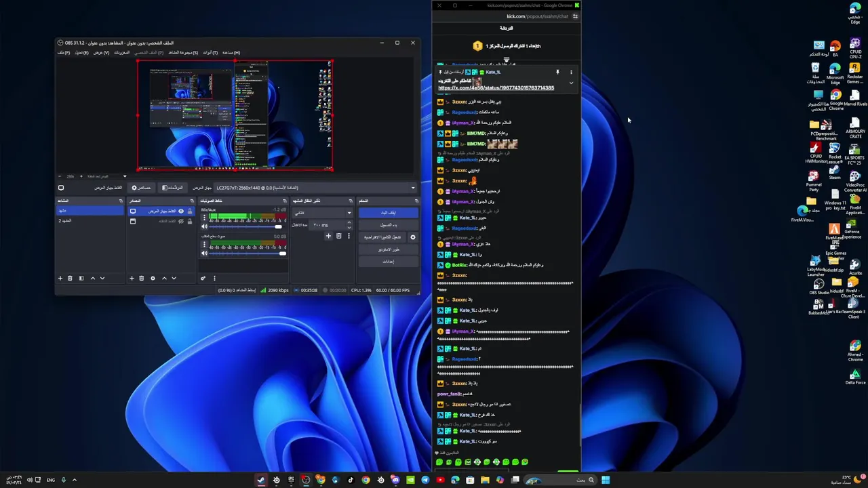
Task: Add a new scene in OBS
Action: coord(60,278)
